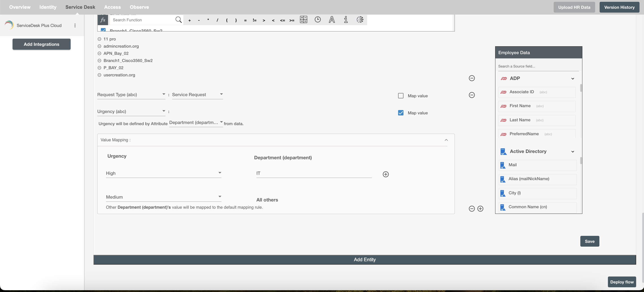Click the Overview navigation tab
644x292 pixels.
(19, 7)
